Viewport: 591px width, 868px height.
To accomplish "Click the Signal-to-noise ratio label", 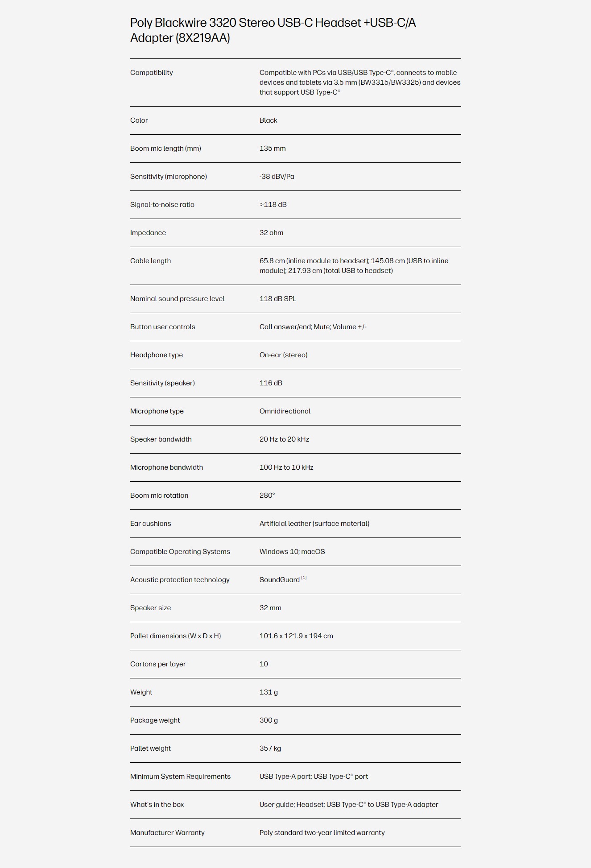I will point(162,205).
